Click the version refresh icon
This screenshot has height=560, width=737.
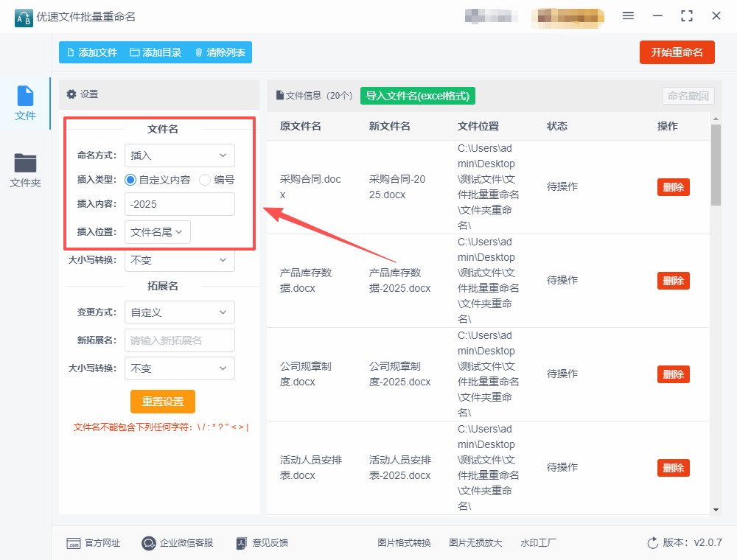[652, 543]
